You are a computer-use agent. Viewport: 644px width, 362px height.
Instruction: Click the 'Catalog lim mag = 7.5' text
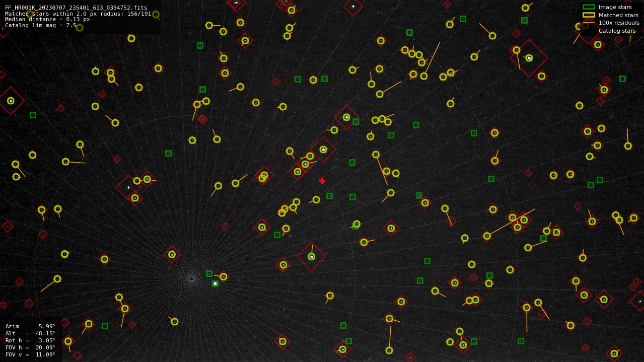[41, 25]
